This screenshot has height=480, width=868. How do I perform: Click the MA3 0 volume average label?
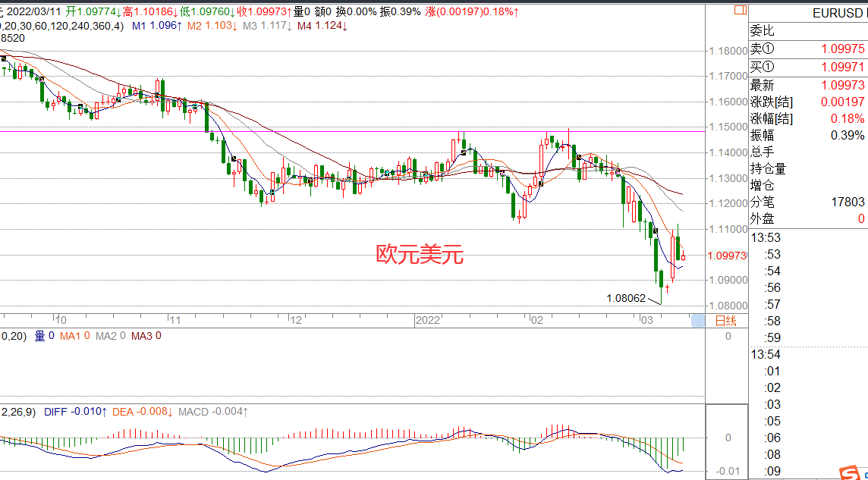click(x=146, y=336)
